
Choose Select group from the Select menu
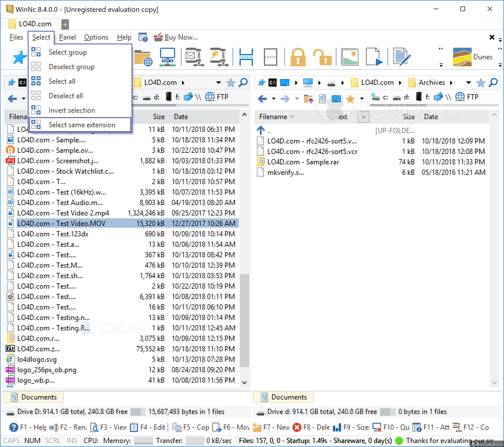[x=80, y=52]
